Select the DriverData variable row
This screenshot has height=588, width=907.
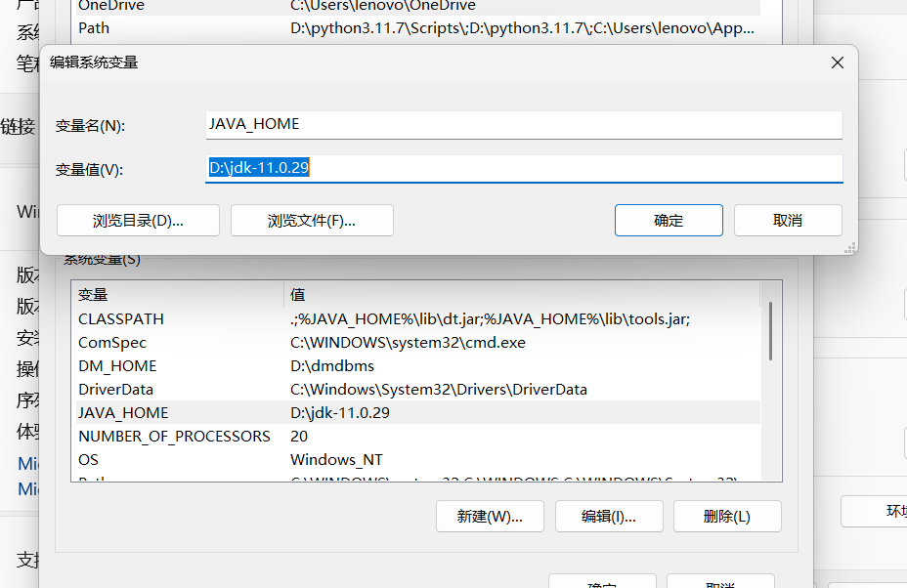[x=418, y=389]
